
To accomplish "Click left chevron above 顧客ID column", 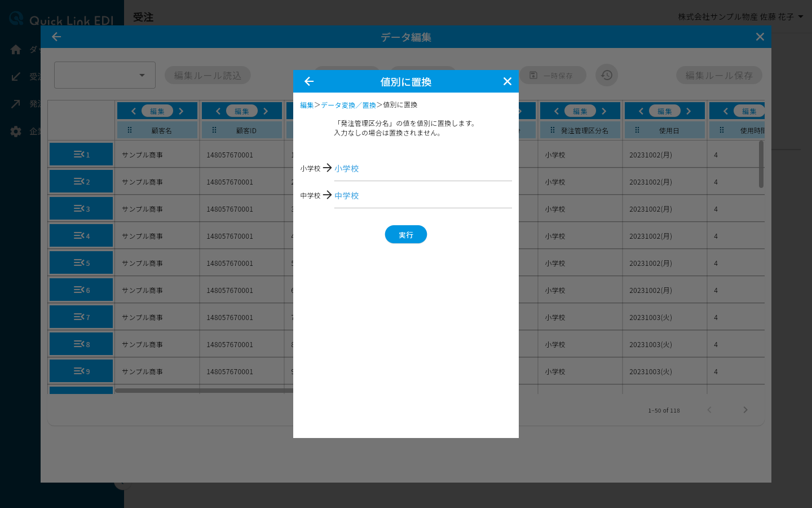I will (x=218, y=111).
